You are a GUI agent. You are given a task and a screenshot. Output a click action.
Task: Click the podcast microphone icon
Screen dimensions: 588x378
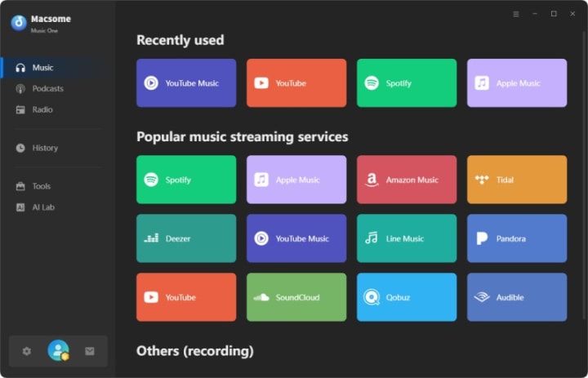(x=20, y=89)
